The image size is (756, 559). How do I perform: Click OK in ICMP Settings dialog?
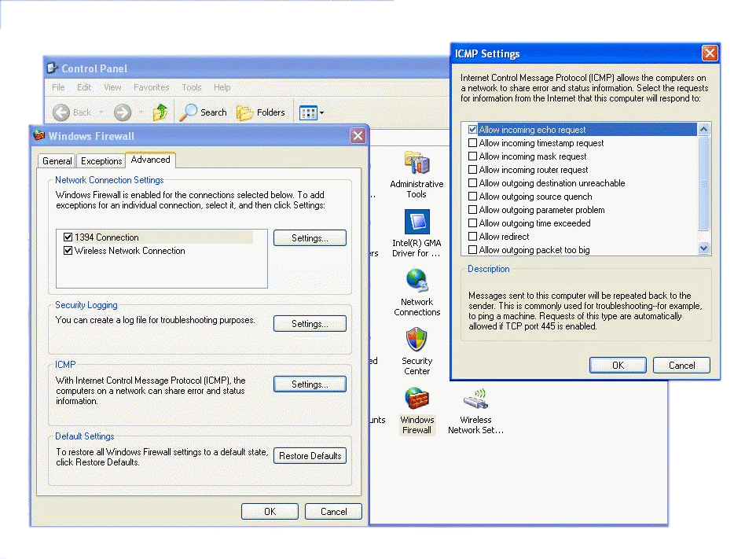(x=618, y=365)
